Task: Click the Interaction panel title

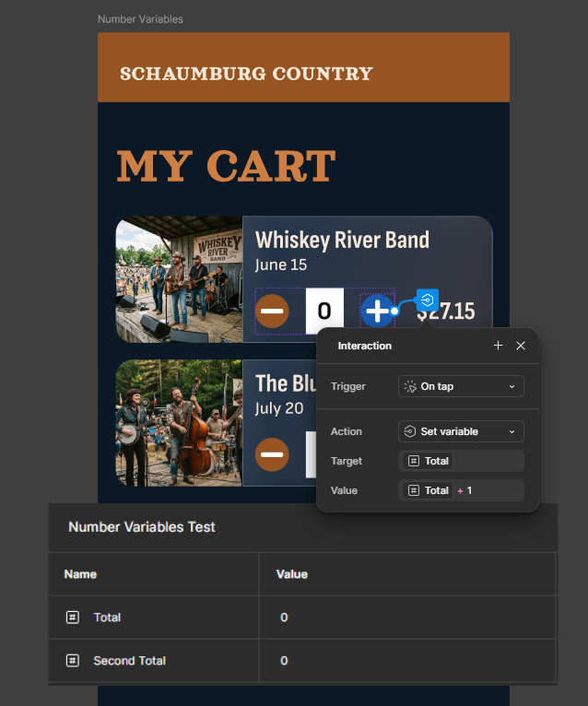Action: coord(365,346)
